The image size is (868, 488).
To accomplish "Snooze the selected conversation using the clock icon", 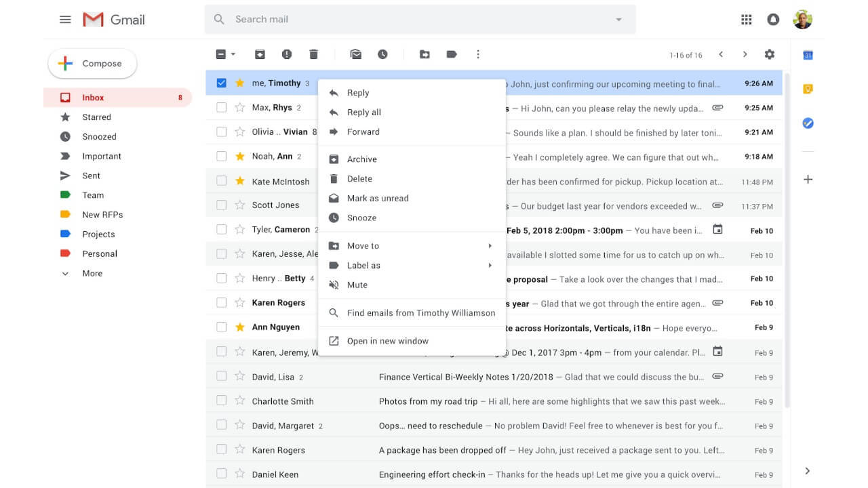I will pos(382,54).
